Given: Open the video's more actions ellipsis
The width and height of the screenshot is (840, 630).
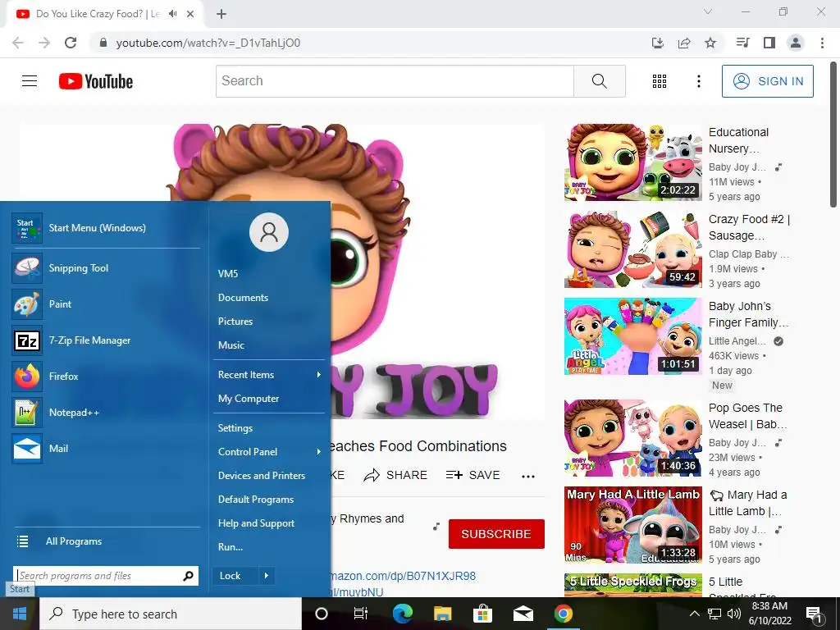Looking at the screenshot, I should [528, 477].
